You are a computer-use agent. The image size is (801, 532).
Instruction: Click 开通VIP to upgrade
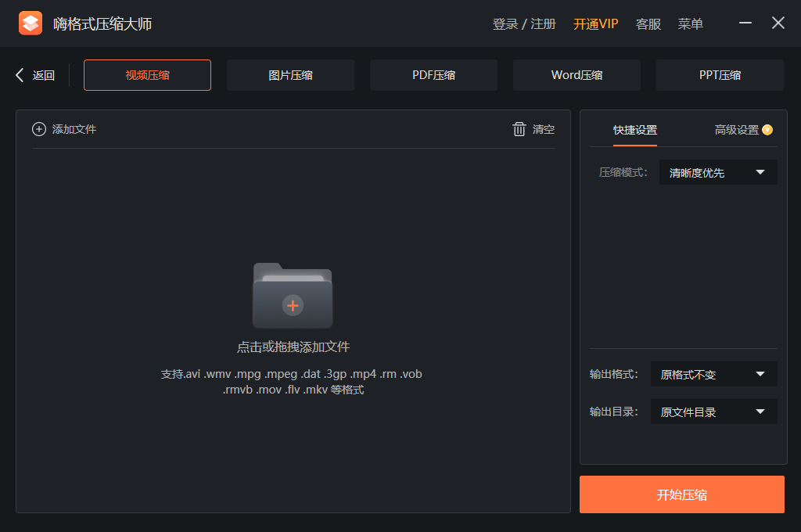coord(596,23)
